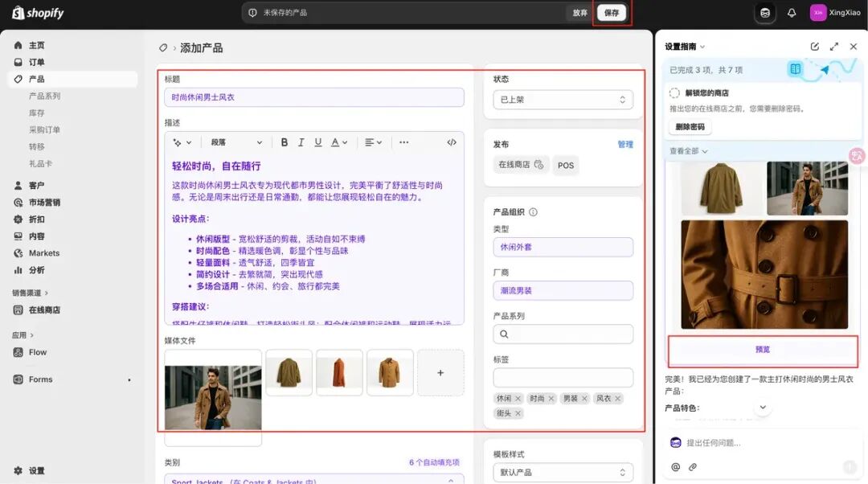This screenshot has height=484, width=868.
Task: Remove the 风衣 tag chip
Action: pos(618,399)
